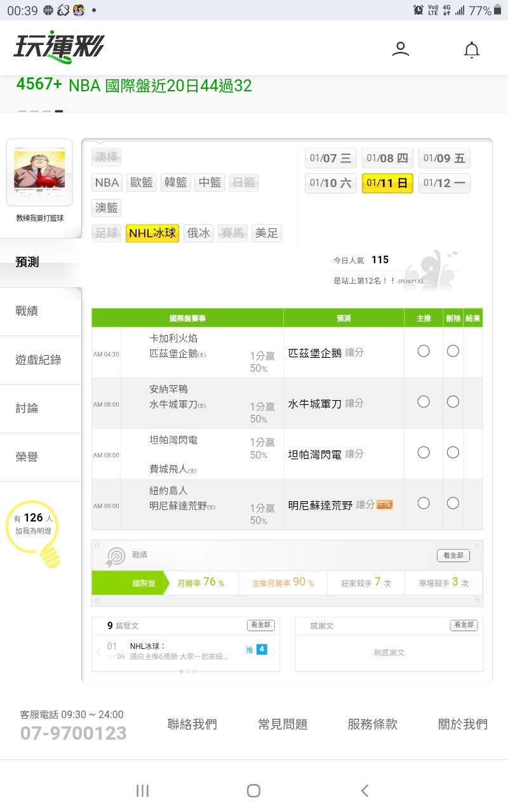Select date 01/10 六
Viewport: 508px width, 812px height.
coord(330,183)
